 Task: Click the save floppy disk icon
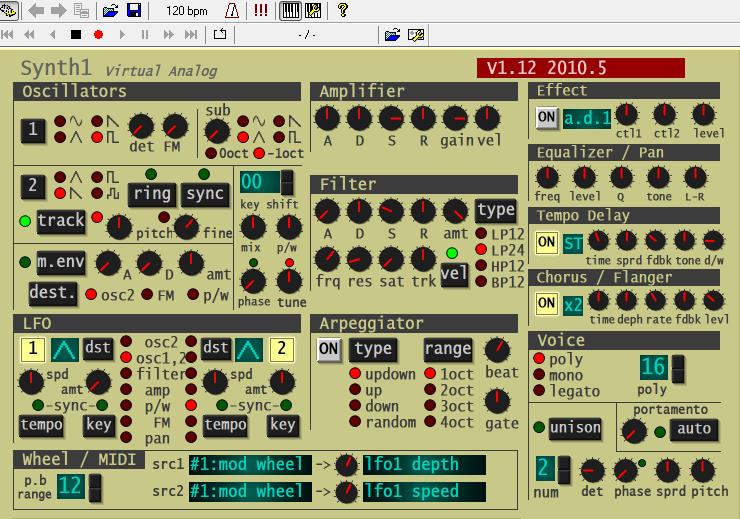point(134,10)
